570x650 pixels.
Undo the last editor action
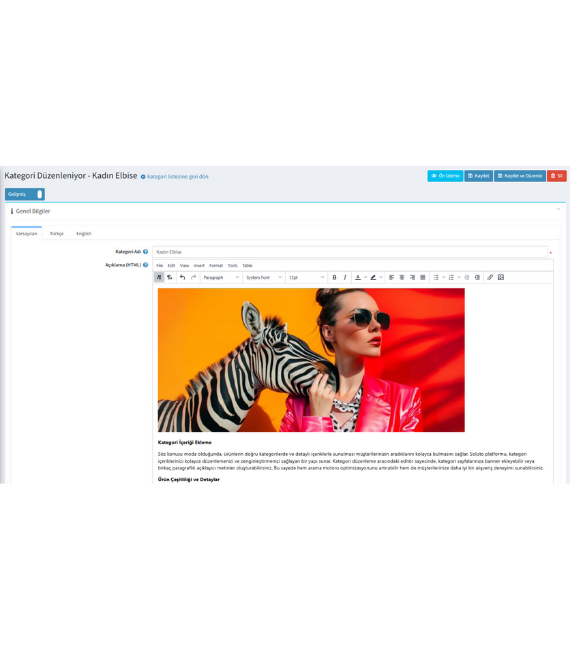coord(182,277)
